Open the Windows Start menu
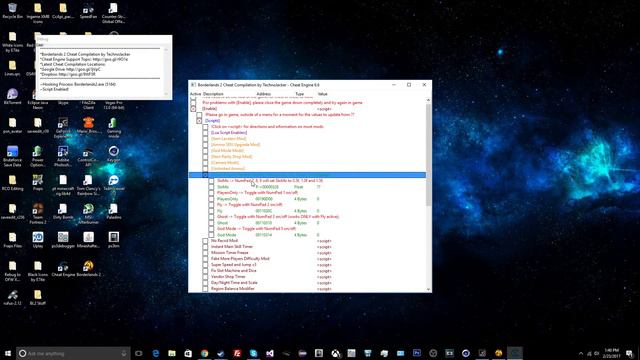The height and width of the screenshot is (360, 640). (8, 353)
